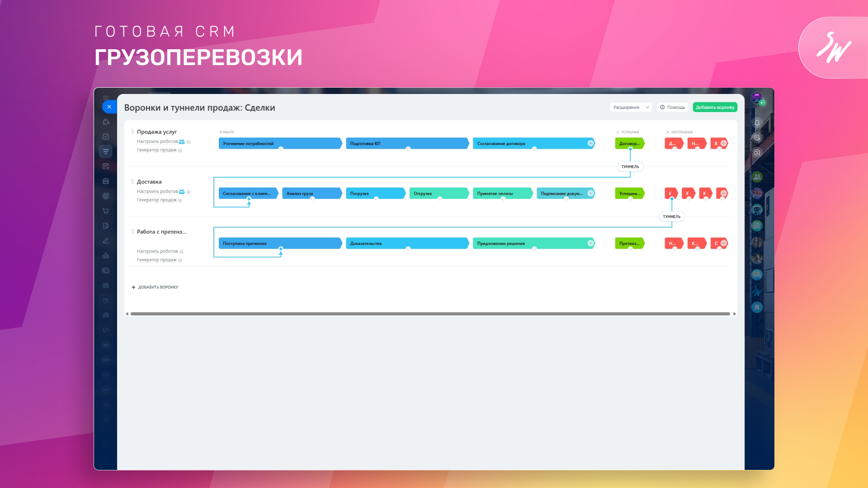Click the shopping cart icon in sidebar

coord(106,211)
